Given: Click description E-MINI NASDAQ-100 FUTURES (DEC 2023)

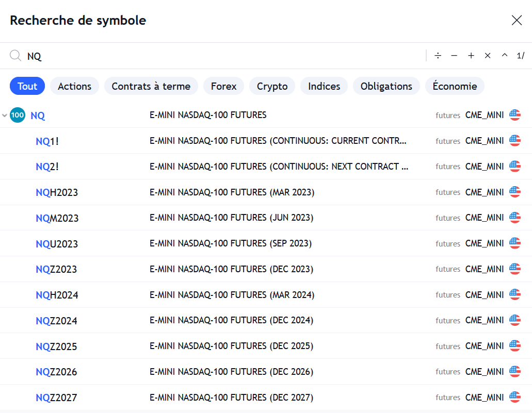Looking at the screenshot, I should (231, 269).
